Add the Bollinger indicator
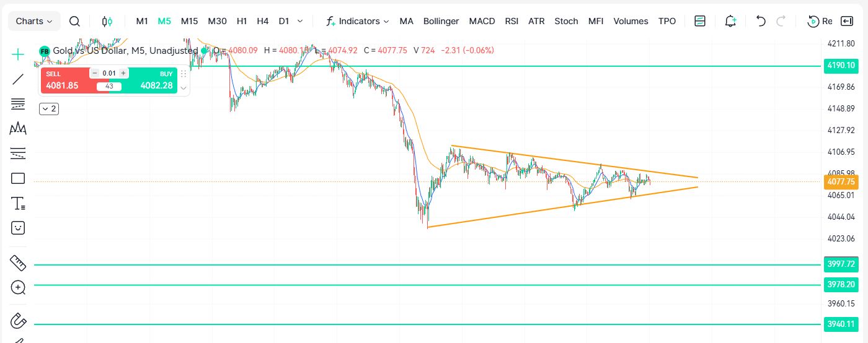Viewport: 868px width, 343px height. tap(441, 21)
